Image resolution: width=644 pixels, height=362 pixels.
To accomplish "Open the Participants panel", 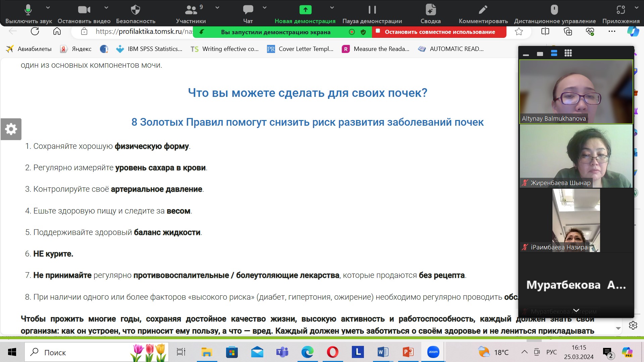I will [x=191, y=13].
